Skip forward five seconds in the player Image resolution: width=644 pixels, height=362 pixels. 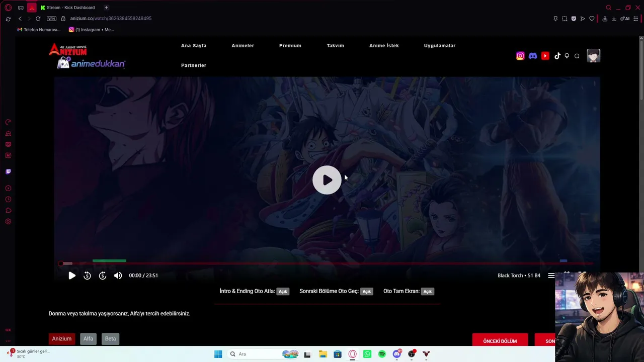pyautogui.click(x=103, y=276)
